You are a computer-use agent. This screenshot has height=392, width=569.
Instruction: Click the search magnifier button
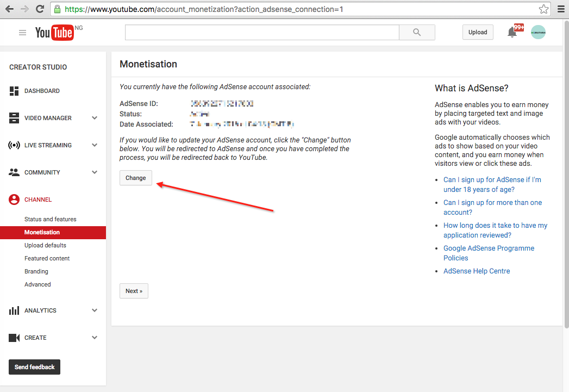point(417,32)
